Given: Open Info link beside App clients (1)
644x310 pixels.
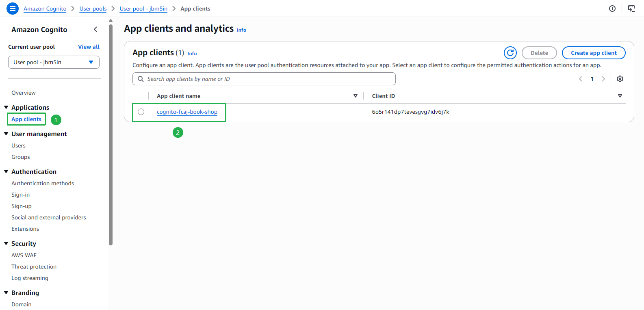Looking at the screenshot, I should 192,54.
